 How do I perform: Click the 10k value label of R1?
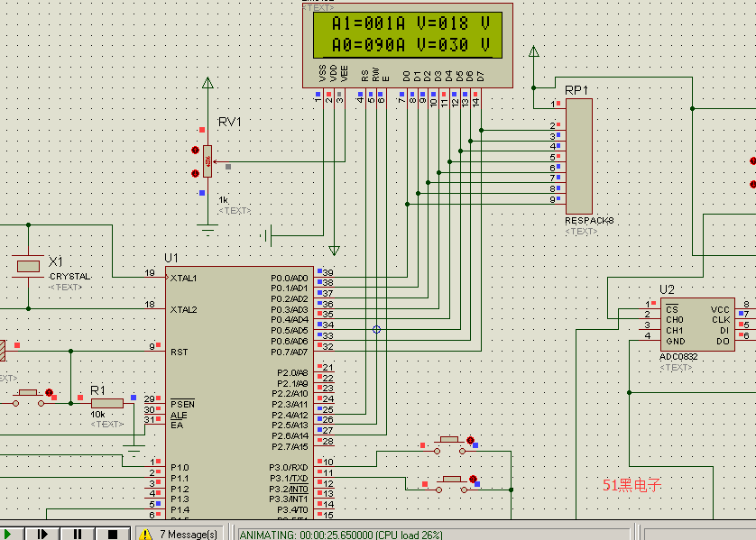[x=97, y=415]
